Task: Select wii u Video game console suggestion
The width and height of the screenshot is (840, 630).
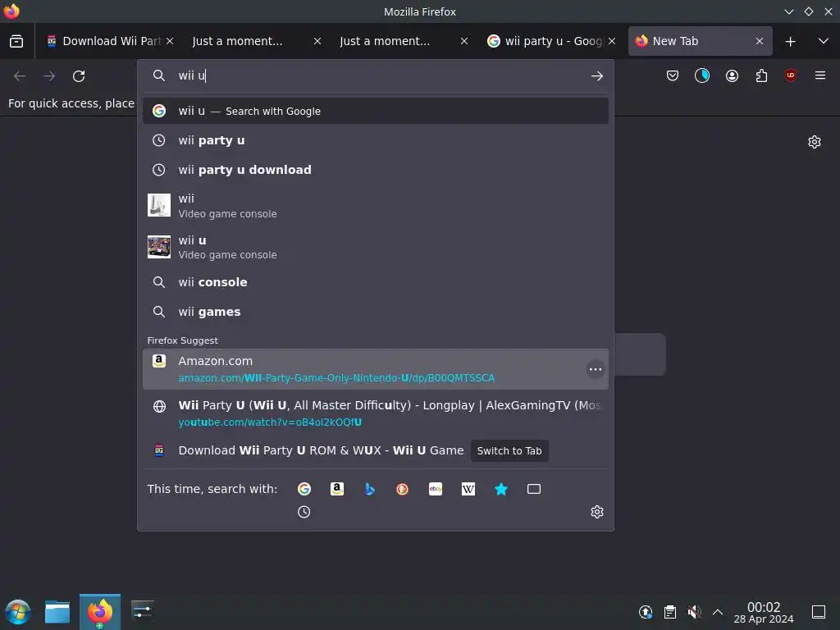Action: 376,247
